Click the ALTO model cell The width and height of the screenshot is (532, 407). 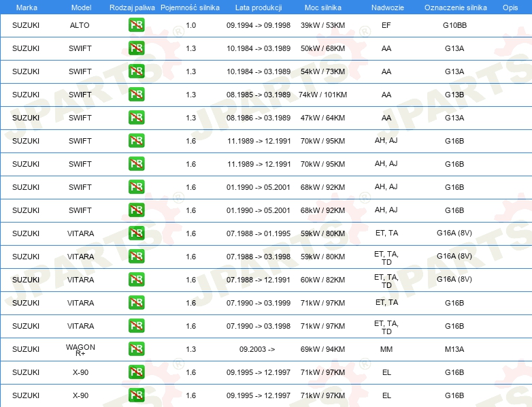coord(80,25)
